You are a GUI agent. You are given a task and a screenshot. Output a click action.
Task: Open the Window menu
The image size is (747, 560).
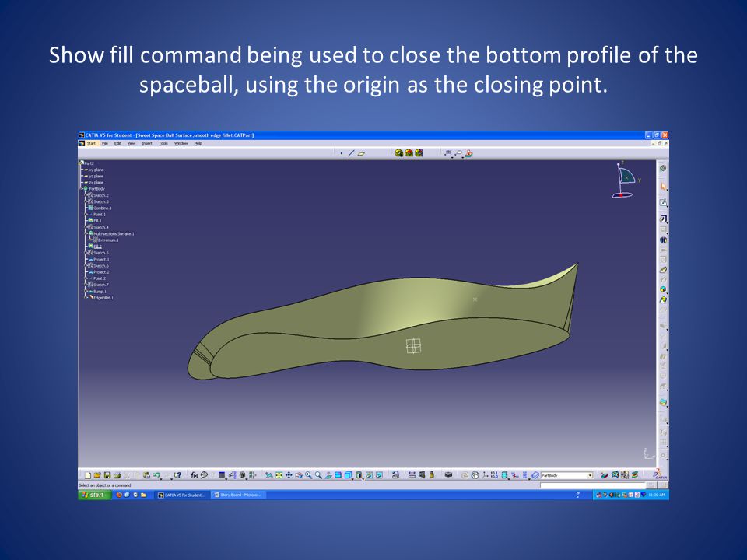181,143
